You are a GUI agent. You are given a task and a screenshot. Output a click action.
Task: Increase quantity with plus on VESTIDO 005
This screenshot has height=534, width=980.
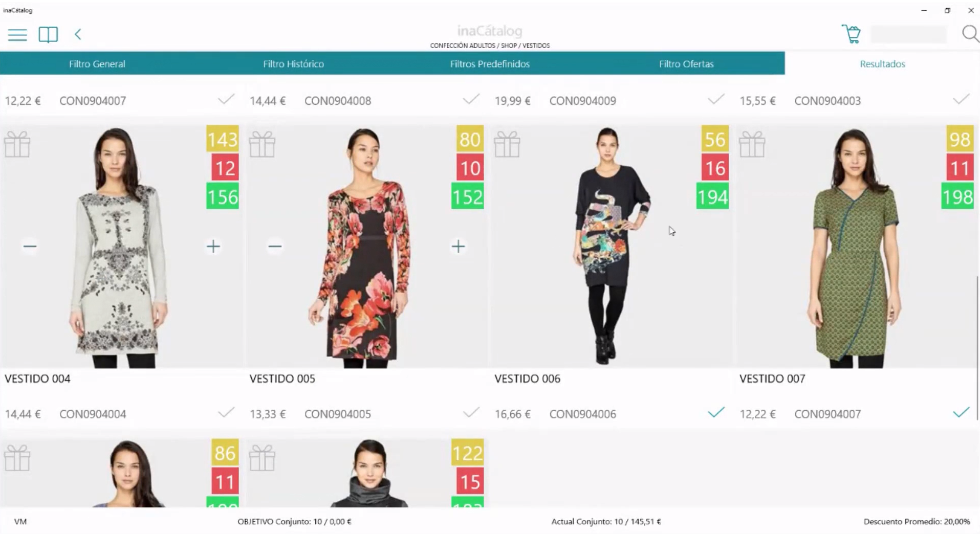coord(459,247)
